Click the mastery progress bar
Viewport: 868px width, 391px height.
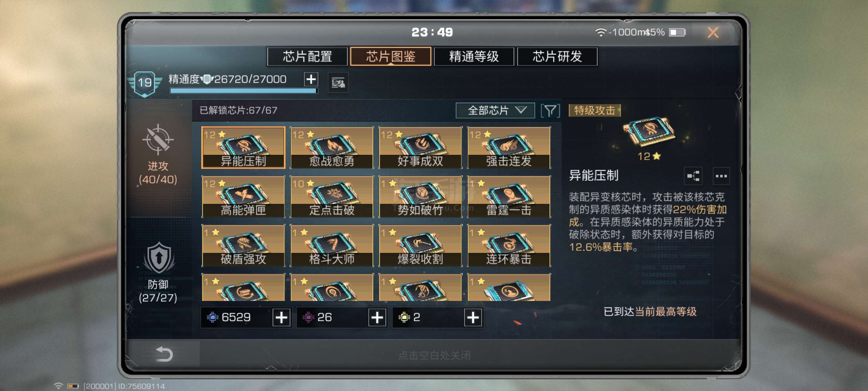coord(244,91)
